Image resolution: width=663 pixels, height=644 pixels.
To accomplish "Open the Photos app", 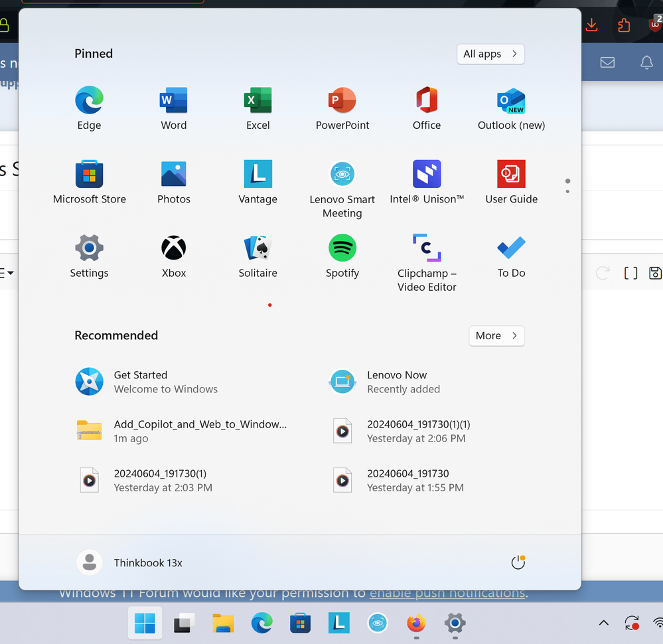I will [173, 182].
